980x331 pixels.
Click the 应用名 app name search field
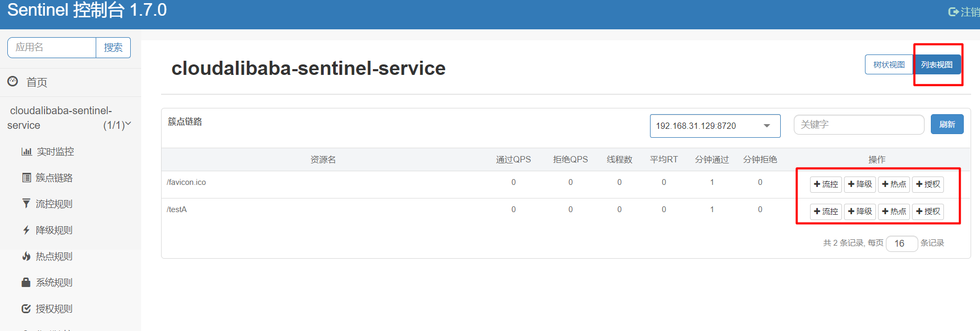[x=52, y=48]
